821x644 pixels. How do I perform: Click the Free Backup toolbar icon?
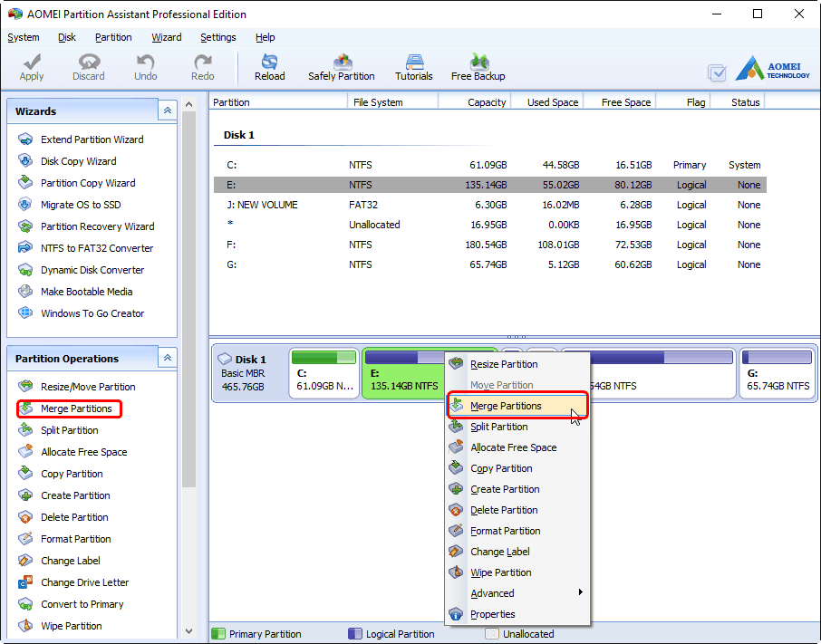point(478,67)
